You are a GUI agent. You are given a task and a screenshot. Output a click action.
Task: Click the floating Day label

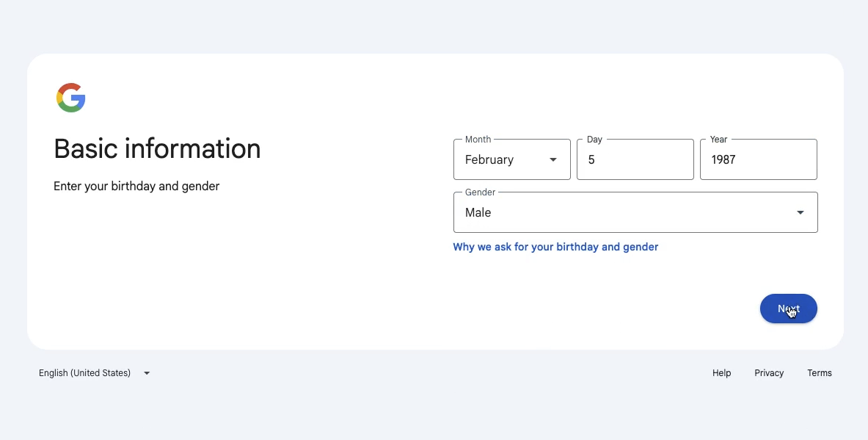(x=594, y=139)
